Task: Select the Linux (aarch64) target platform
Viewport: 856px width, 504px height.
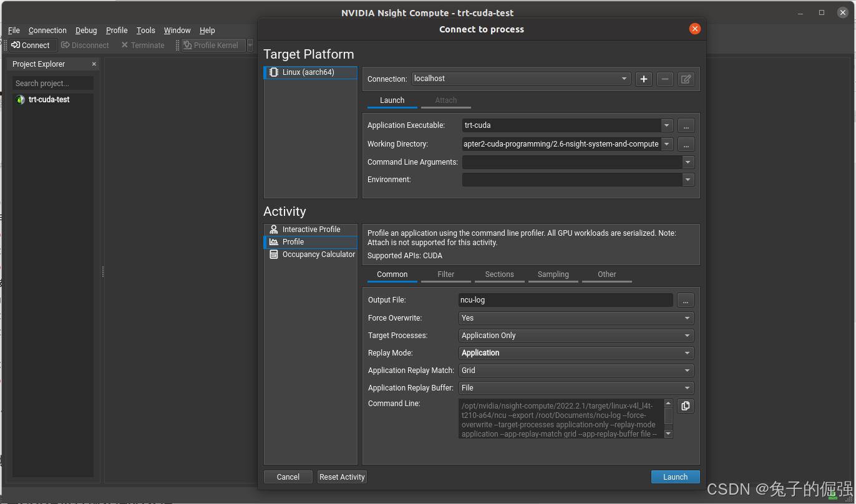Action: pyautogui.click(x=311, y=72)
